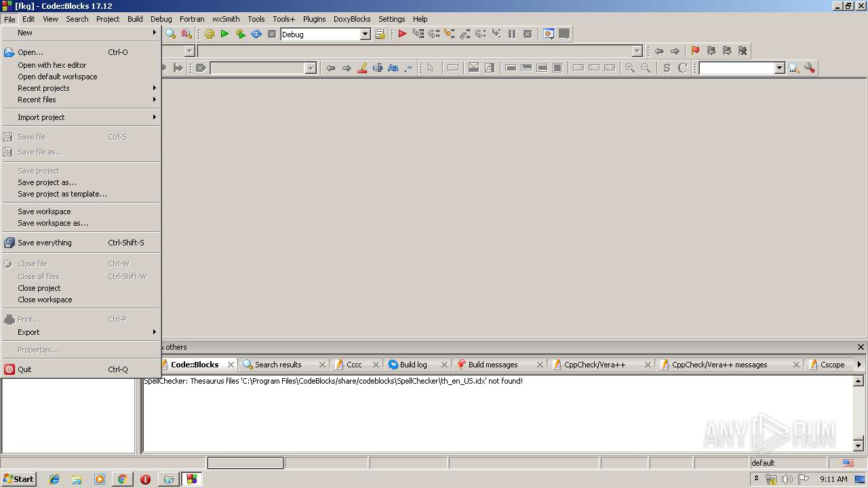The width and height of the screenshot is (868, 488).
Task: Click the Build and run icon
Action: click(240, 34)
